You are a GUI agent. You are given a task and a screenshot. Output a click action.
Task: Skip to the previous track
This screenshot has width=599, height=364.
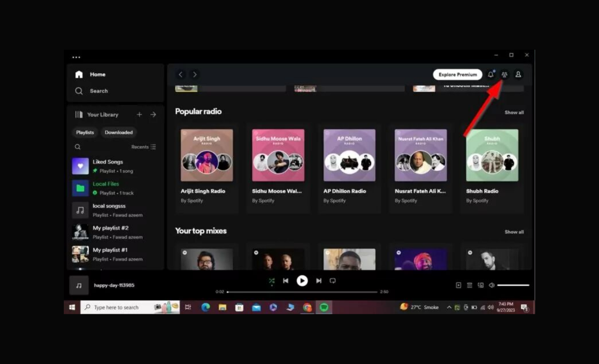(286, 281)
